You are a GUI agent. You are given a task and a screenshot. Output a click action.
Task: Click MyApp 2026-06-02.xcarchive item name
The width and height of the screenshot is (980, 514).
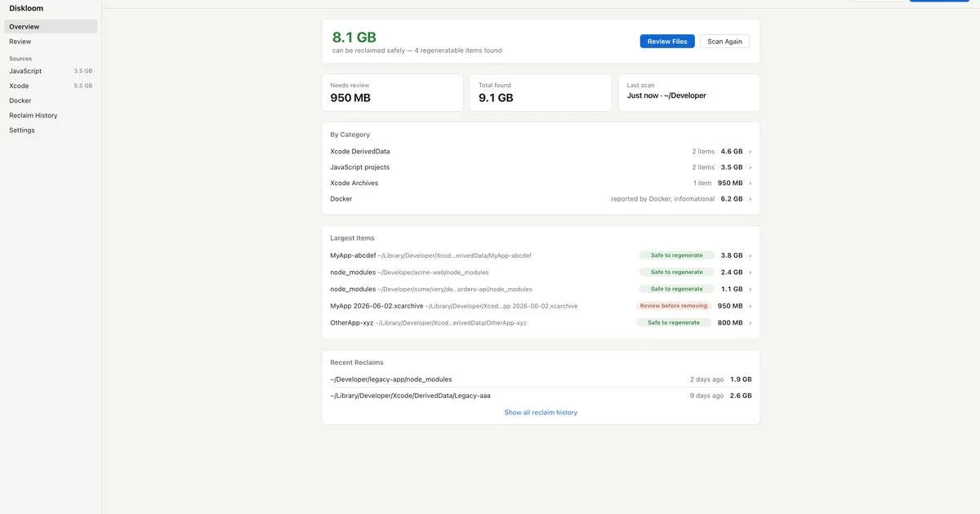(376, 306)
